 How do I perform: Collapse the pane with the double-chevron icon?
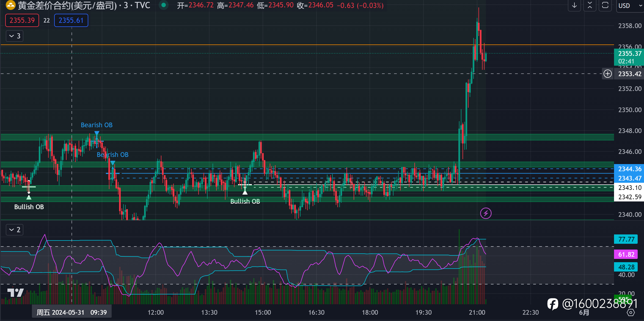tap(590, 5)
